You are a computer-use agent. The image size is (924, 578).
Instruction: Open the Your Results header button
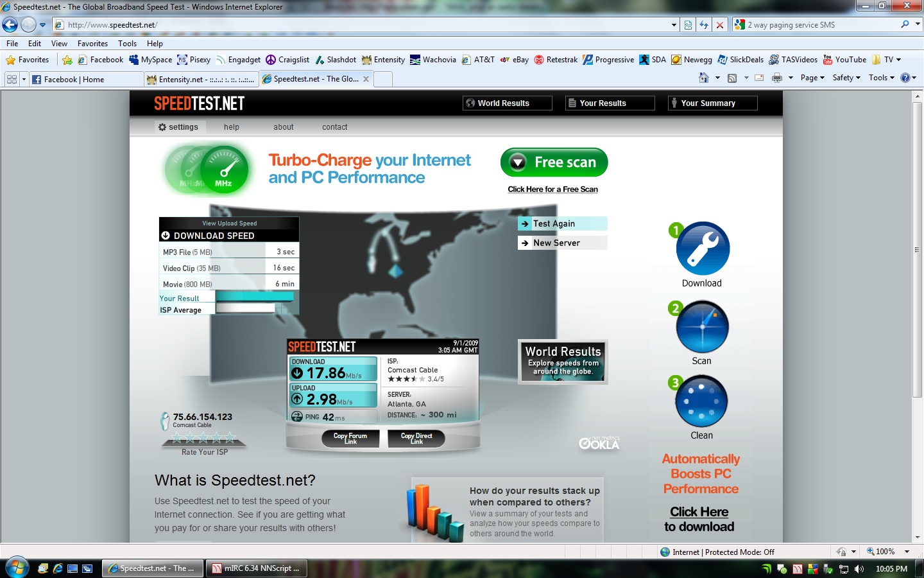pos(610,103)
